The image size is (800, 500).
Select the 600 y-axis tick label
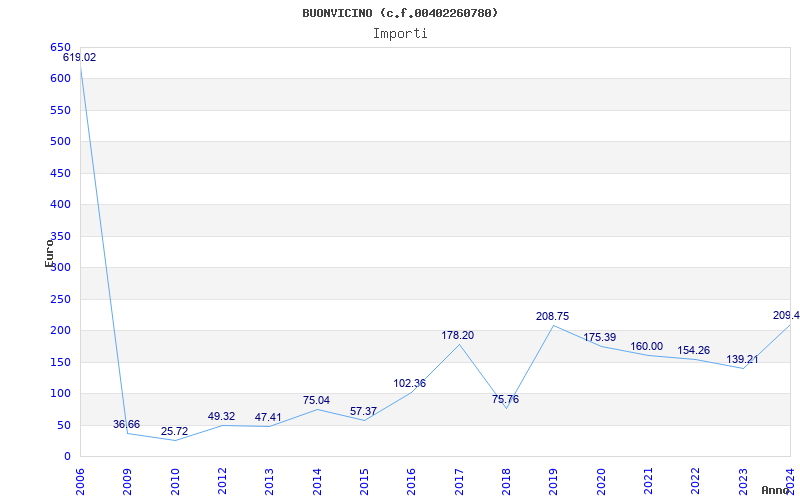[60, 79]
